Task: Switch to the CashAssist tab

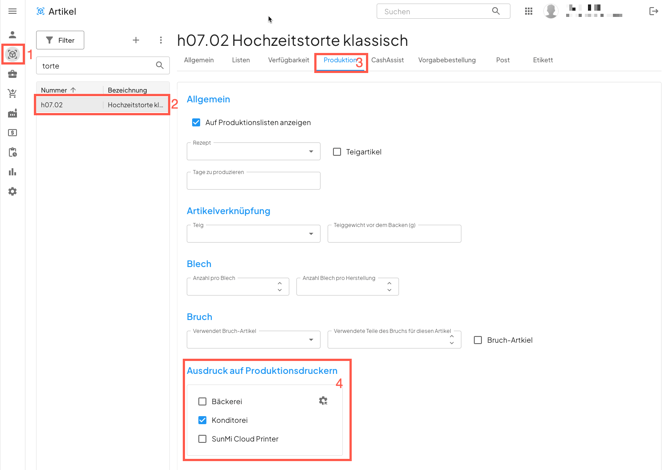Action: 387,60
